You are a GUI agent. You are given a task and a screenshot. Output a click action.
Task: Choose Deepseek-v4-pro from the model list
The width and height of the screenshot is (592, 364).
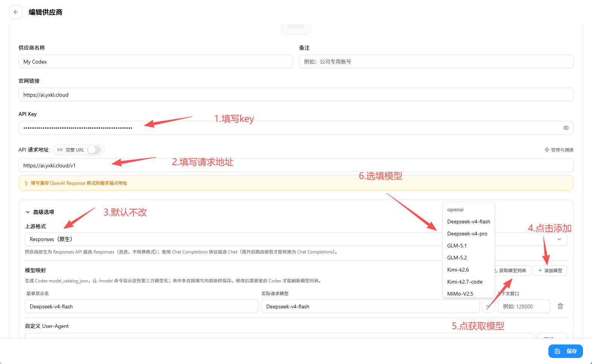pos(469,234)
